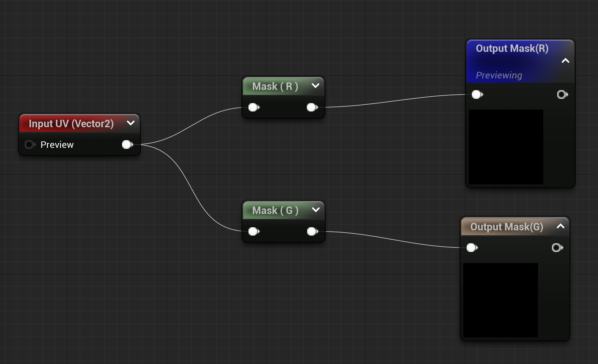The image size is (598, 364).
Task: Select the Output Mask(G) node header
Action: coord(507,227)
